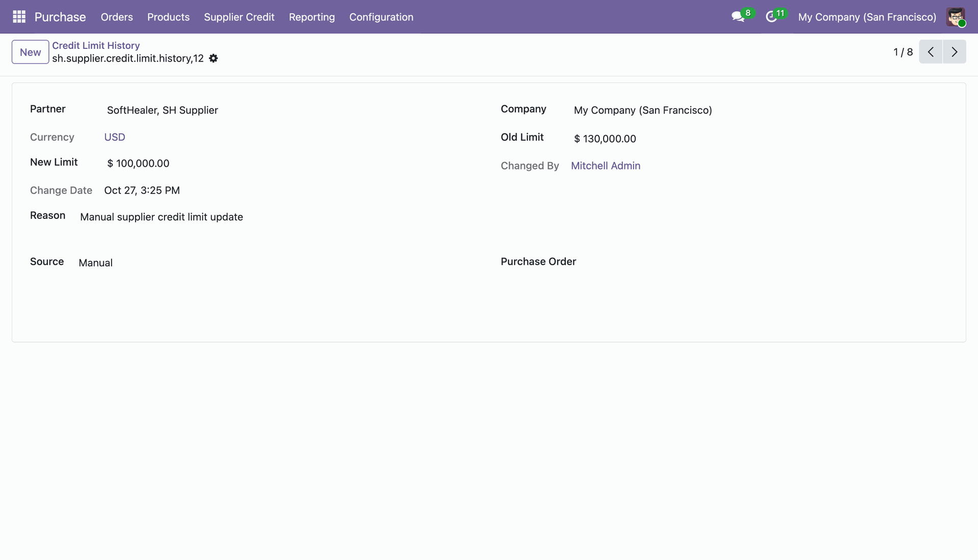Switch company via My Company (San Francisco) top bar
The height and width of the screenshot is (560, 978).
(x=867, y=17)
